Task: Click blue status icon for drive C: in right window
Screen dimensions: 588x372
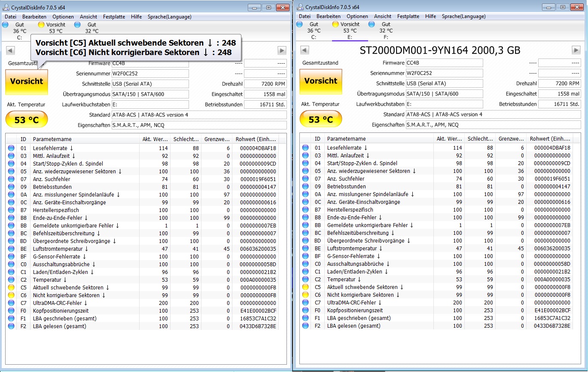Action: [x=299, y=25]
